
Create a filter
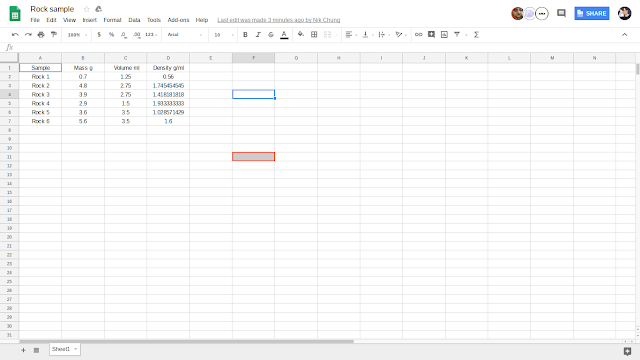457,35
